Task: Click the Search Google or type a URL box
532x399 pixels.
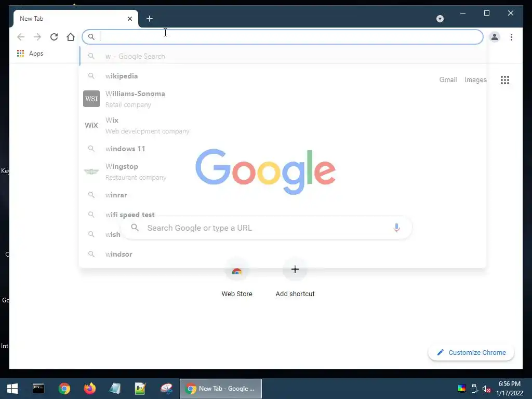Action: tap(267, 228)
